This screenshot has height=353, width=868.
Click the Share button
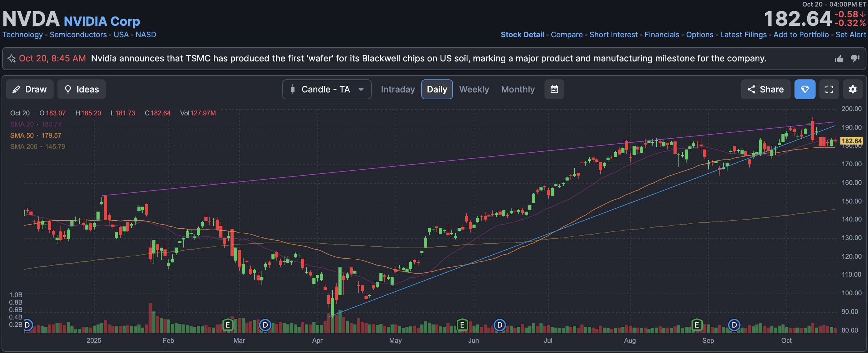[x=765, y=89]
